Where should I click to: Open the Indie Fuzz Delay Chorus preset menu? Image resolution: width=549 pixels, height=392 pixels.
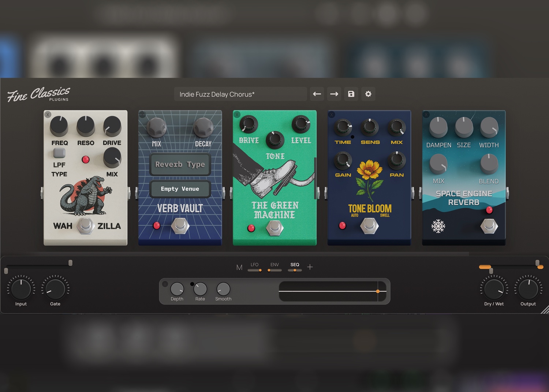tap(240, 94)
